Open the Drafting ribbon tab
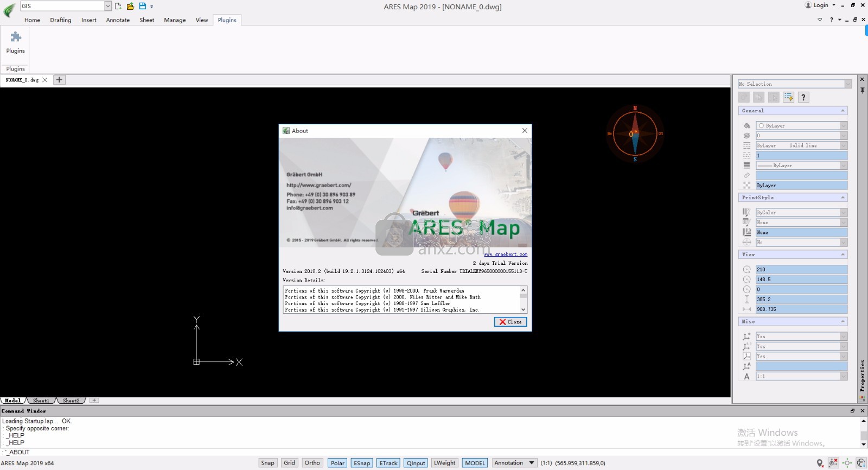The image size is (868, 470). tap(60, 20)
